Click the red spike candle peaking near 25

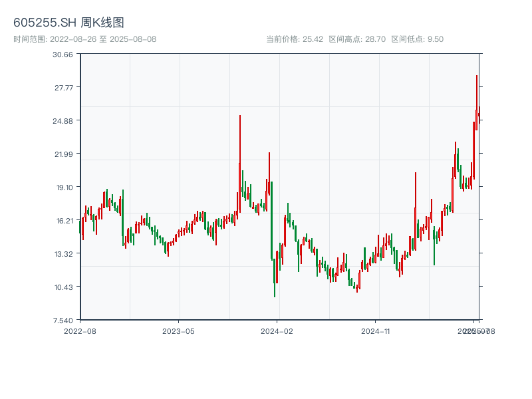click(240, 164)
